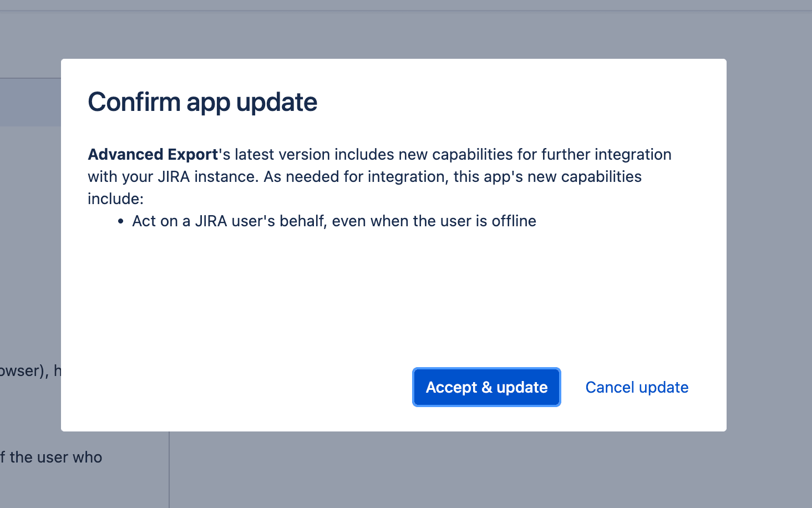This screenshot has height=508, width=812.
Task: Click 'the user who' text behind the dialog
Action: 56,457
